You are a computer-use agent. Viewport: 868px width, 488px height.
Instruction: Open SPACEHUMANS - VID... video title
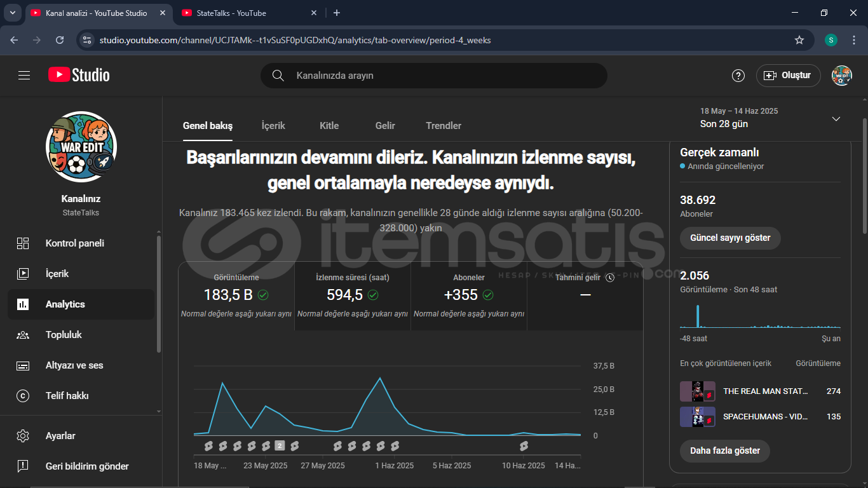764,417
